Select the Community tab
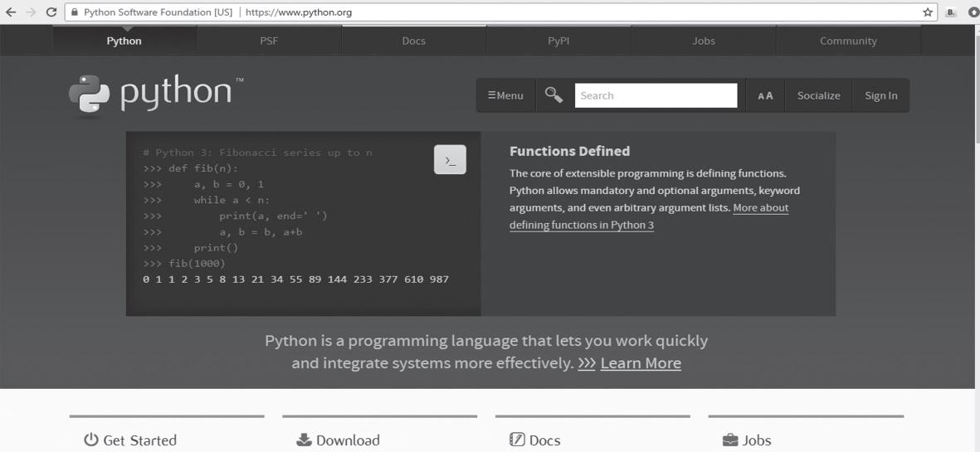 (848, 41)
